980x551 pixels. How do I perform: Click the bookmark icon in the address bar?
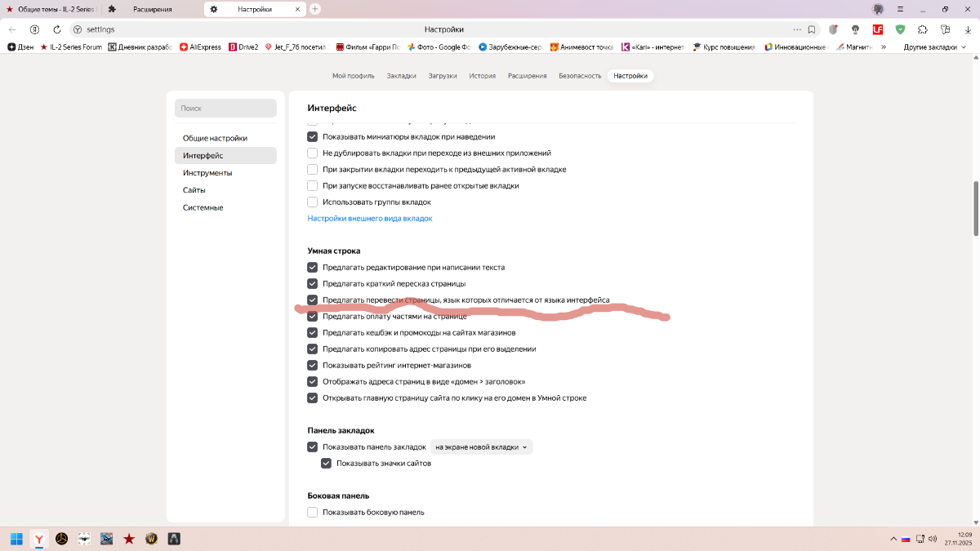tap(812, 29)
